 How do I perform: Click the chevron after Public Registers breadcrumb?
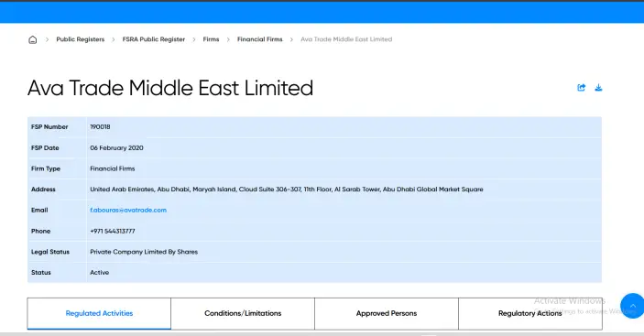point(114,39)
